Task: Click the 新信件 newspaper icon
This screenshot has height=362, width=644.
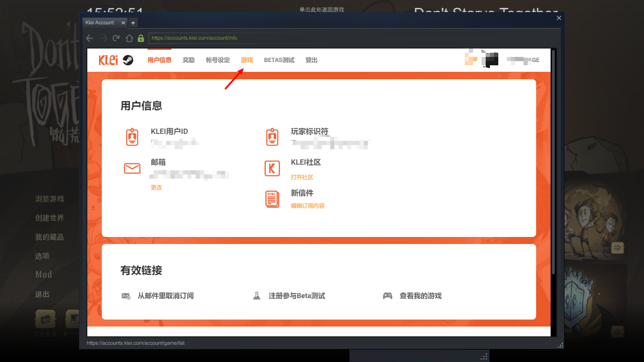Action: pyautogui.click(x=272, y=199)
